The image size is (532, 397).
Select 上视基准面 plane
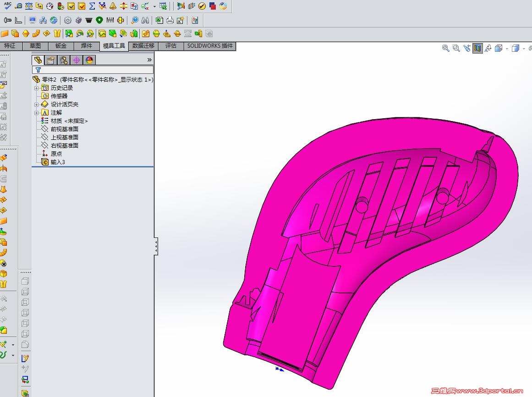(x=60, y=137)
